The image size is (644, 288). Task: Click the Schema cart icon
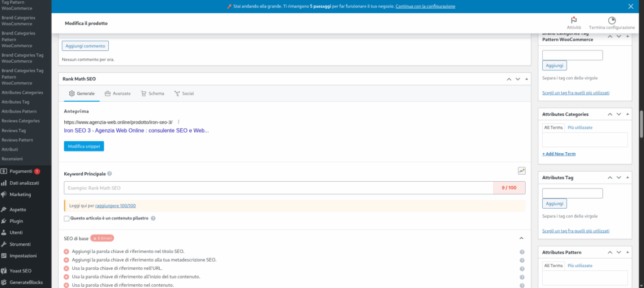pos(143,93)
